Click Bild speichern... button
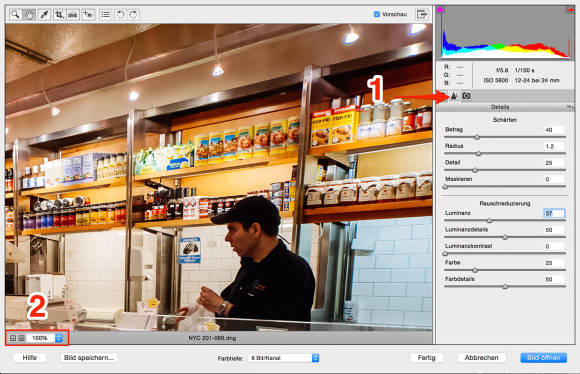This screenshot has height=374, width=580. (89, 357)
